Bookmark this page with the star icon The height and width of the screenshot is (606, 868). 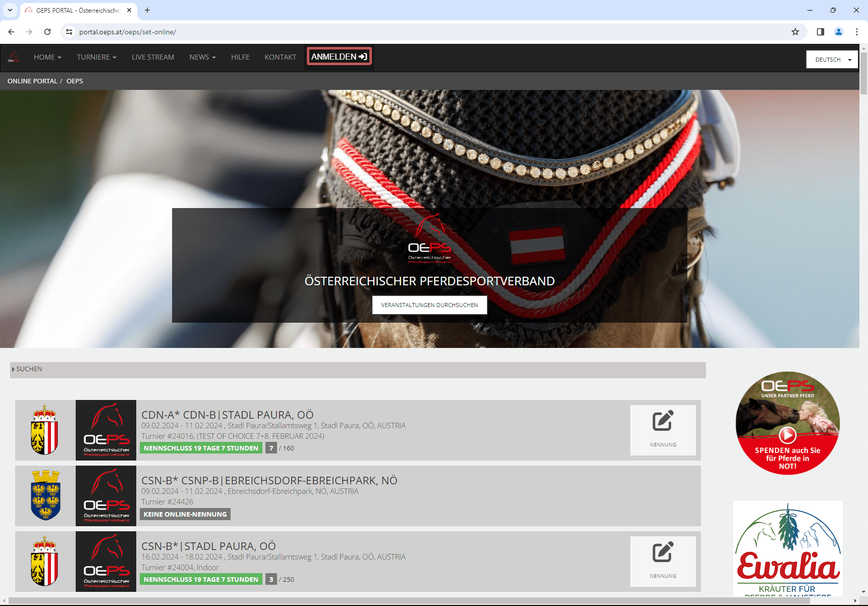click(795, 32)
